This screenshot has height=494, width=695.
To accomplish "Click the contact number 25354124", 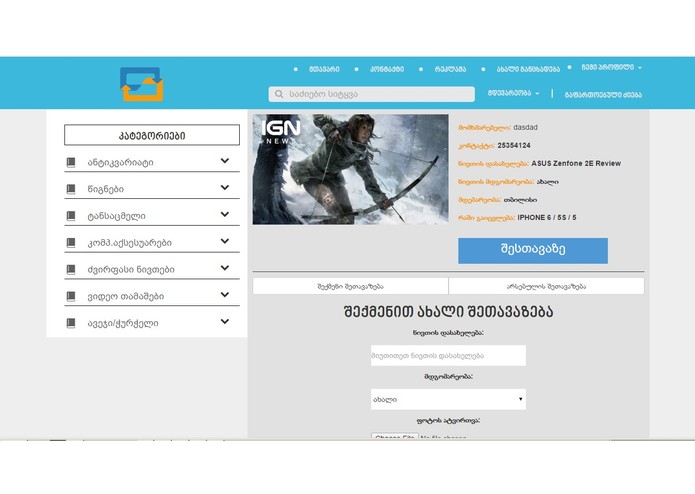I will point(514,145).
